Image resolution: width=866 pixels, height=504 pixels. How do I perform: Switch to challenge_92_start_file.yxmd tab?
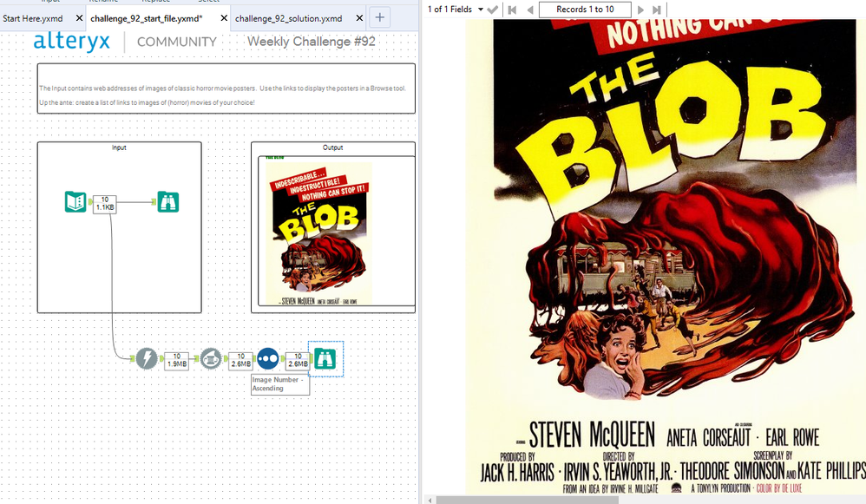147,18
